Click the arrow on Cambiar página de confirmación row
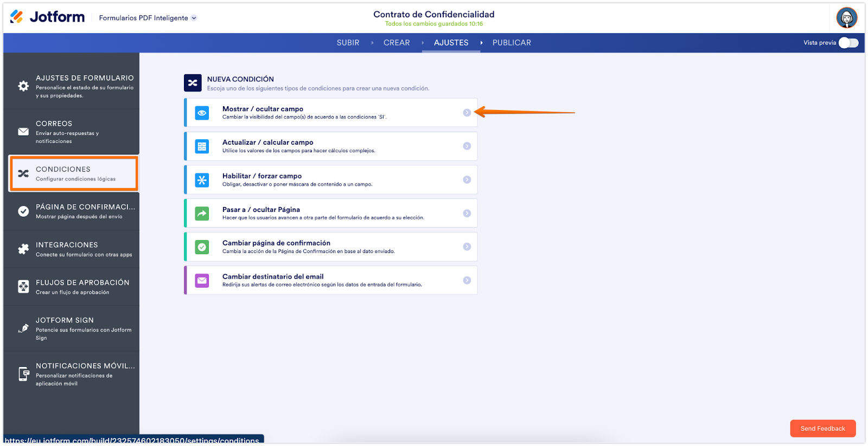Image resolution: width=868 pixels, height=446 pixels. coord(467,247)
